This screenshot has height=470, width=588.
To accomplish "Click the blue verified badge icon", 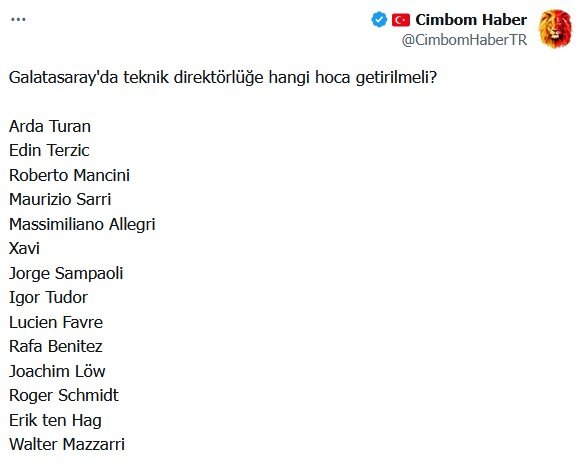I will point(379,20).
